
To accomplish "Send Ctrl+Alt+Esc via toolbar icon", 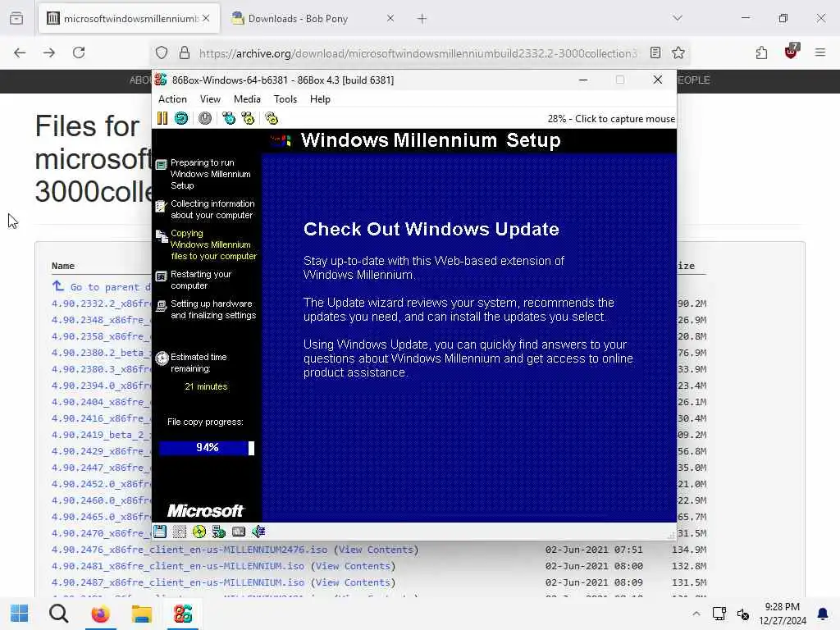I will [x=248, y=118].
